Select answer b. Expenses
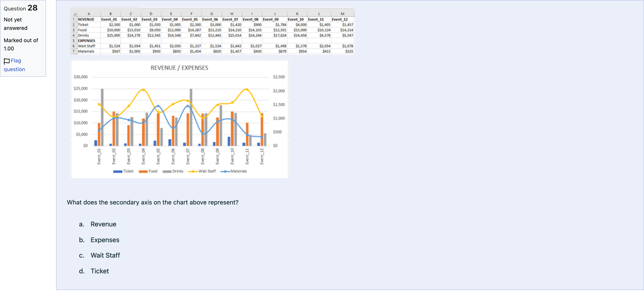This screenshot has width=644, height=297. tap(105, 240)
